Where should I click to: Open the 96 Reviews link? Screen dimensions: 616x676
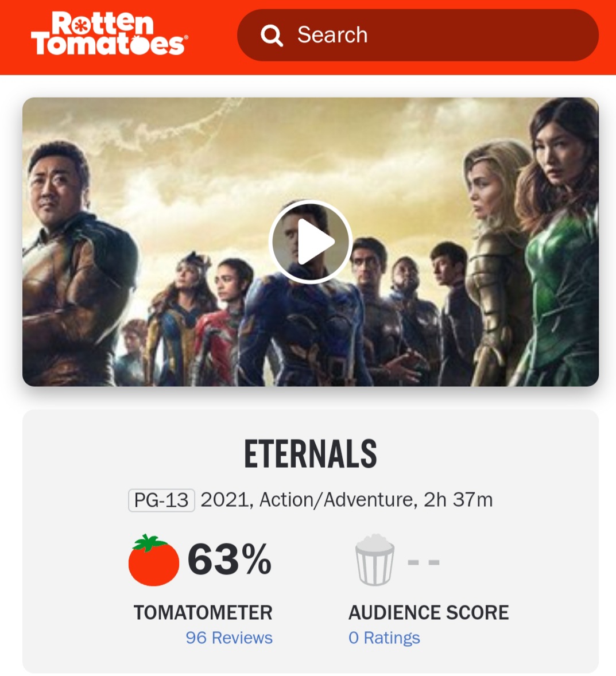(x=229, y=638)
